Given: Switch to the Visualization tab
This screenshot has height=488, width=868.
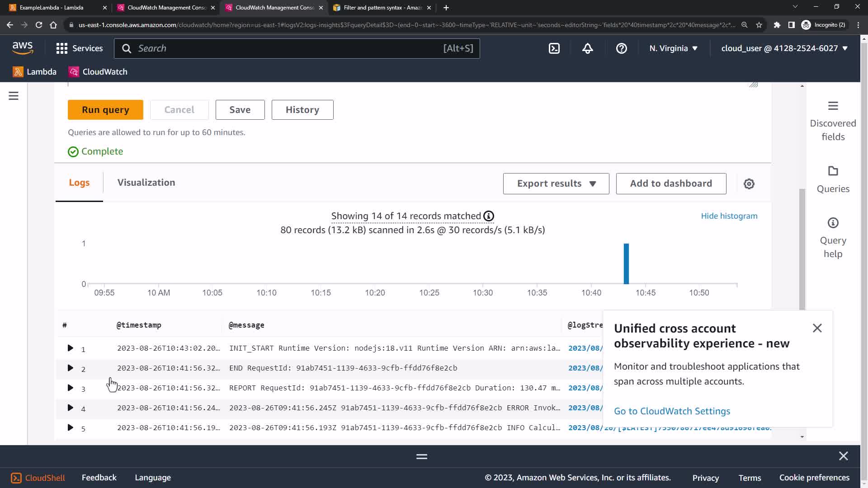Looking at the screenshot, I should pos(146,183).
